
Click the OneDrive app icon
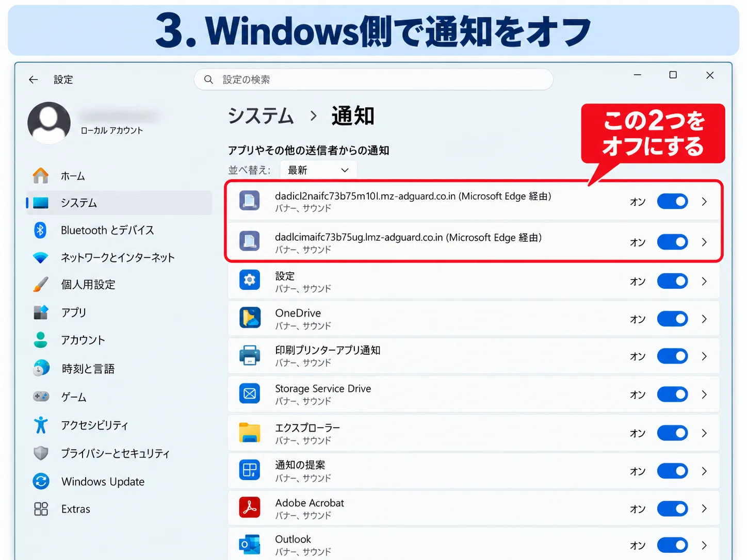pyautogui.click(x=250, y=318)
